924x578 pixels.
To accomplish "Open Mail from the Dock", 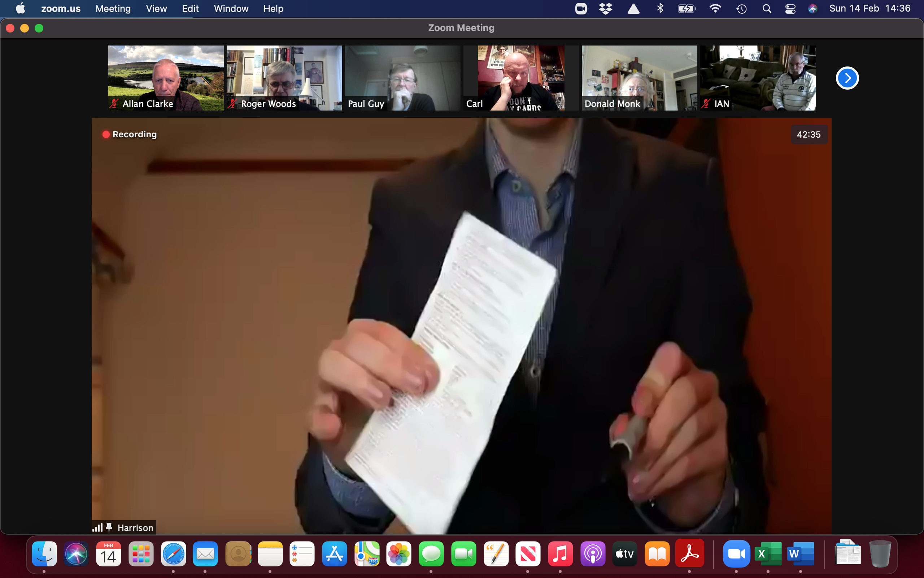I will (205, 553).
